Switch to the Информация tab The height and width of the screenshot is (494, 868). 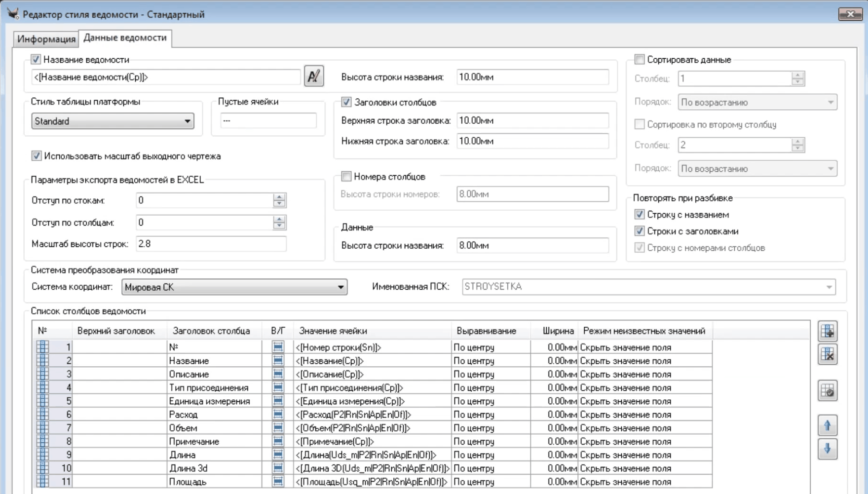click(x=46, y=39)
